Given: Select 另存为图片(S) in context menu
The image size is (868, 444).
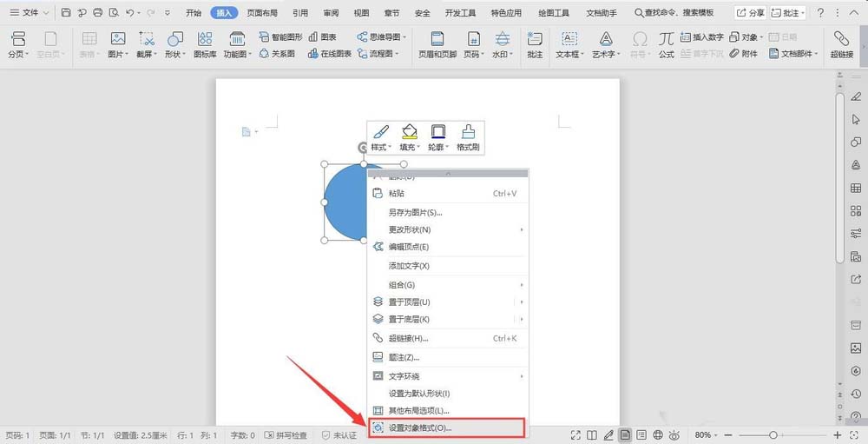Looking at the screenshot, I should 447,212.
